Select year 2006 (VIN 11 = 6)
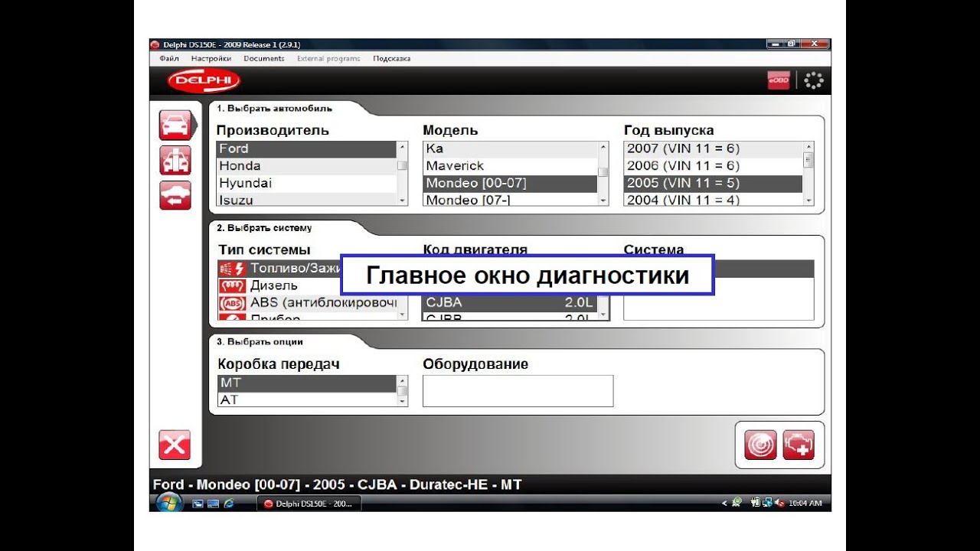The image size is (980, 551). (x=714, y=166)
